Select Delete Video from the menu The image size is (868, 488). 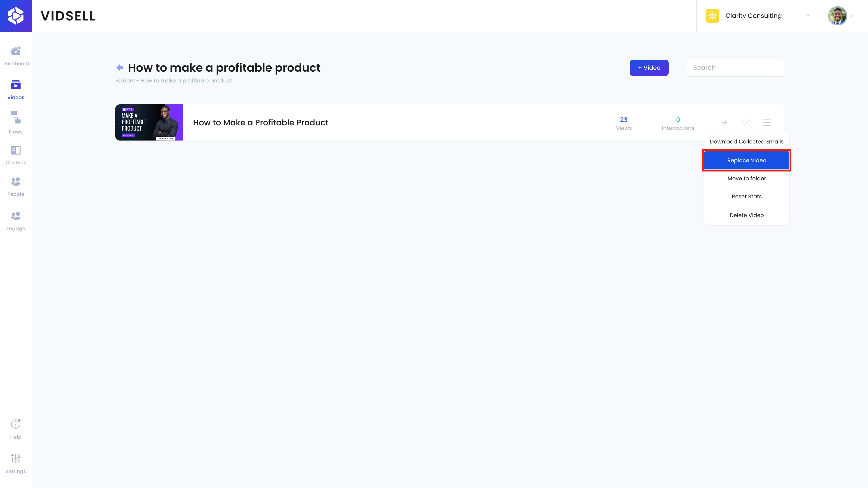746,215
